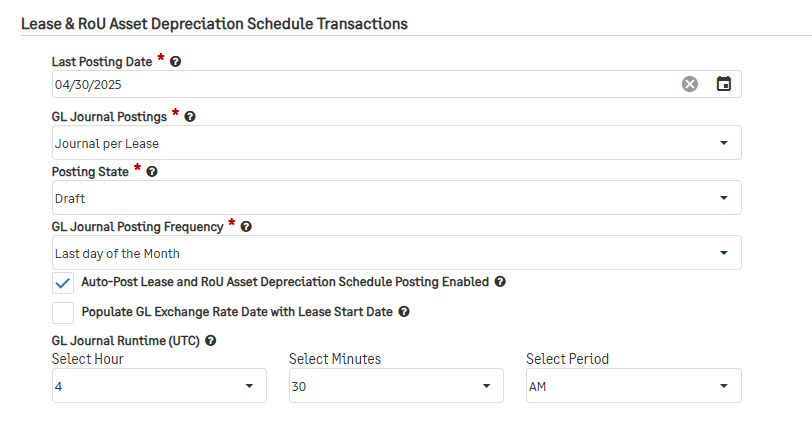This screenshot has width=812, height=435.
Task: Clear the Last Posting Date value
Action: (x=689, y=84)
